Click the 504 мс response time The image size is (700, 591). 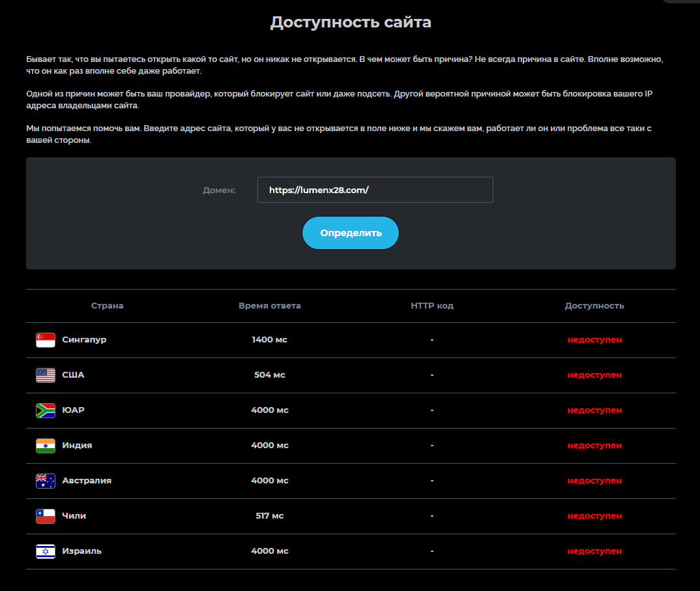[x=270, y=375]
